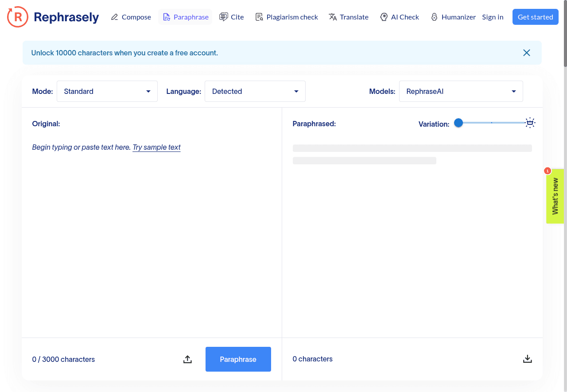Click the download paraphrased text icon
Screen dimensions: 567x392
[x=527, y=359]
